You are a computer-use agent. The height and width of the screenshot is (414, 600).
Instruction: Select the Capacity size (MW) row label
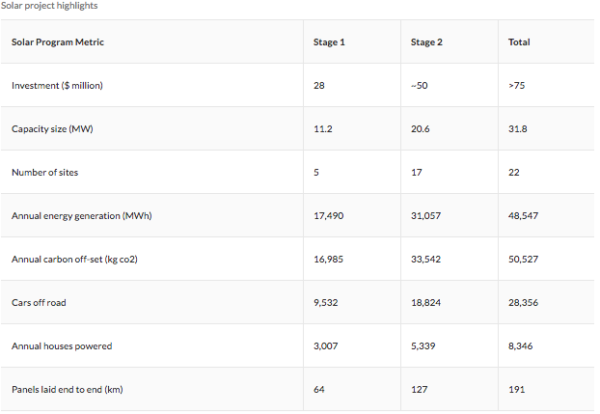pos(52,129)
